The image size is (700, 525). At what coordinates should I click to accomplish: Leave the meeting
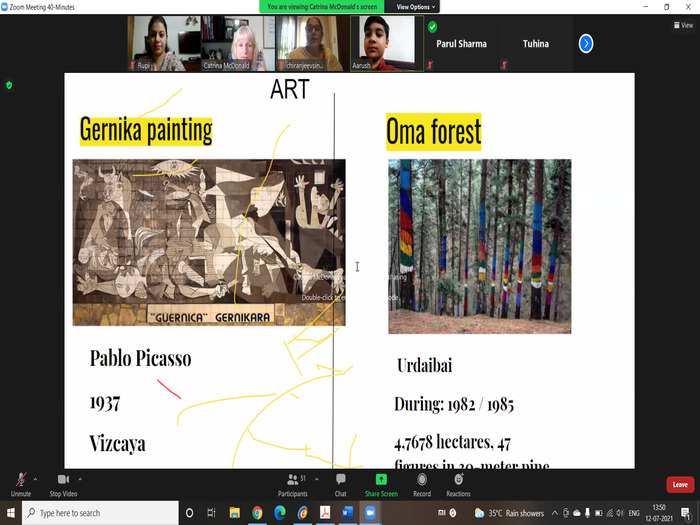click(680, 485)
